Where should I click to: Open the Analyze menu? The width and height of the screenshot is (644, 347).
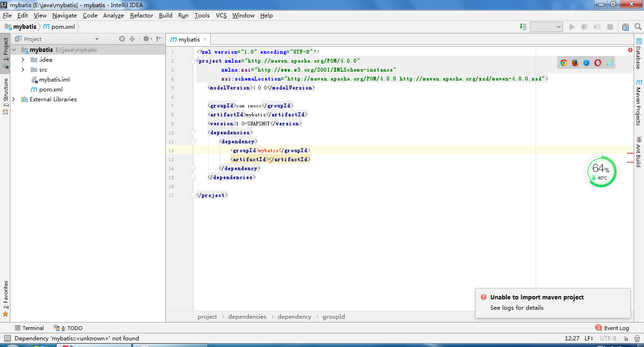[x=114, y=16]
